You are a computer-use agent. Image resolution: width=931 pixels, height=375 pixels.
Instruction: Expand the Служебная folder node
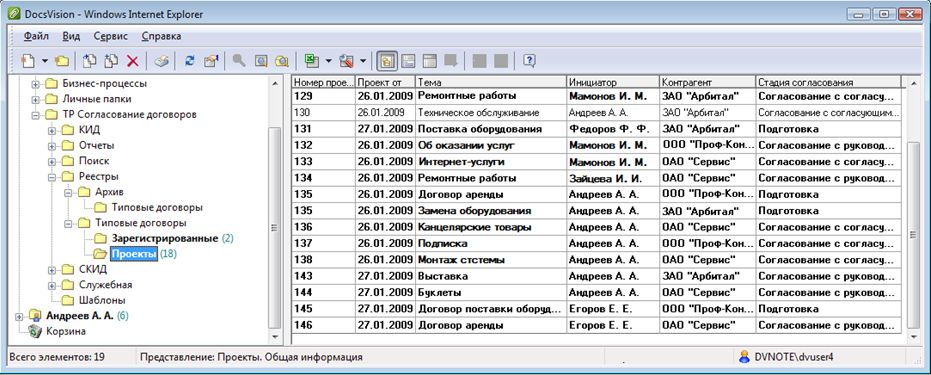point(52,285)
